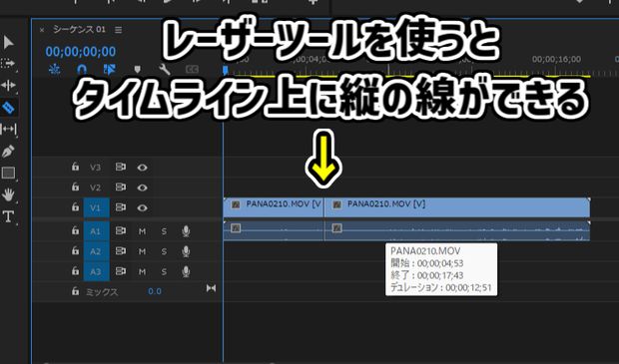The height and width of the screenshot is (364, 619).
Task: Select the Slip tool
Action: (9, 129)
